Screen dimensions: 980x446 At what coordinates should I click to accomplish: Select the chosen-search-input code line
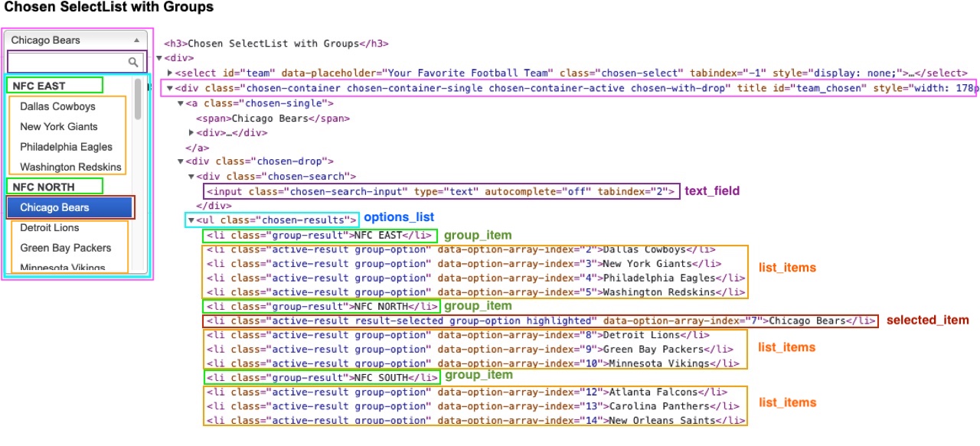(441, 190)
